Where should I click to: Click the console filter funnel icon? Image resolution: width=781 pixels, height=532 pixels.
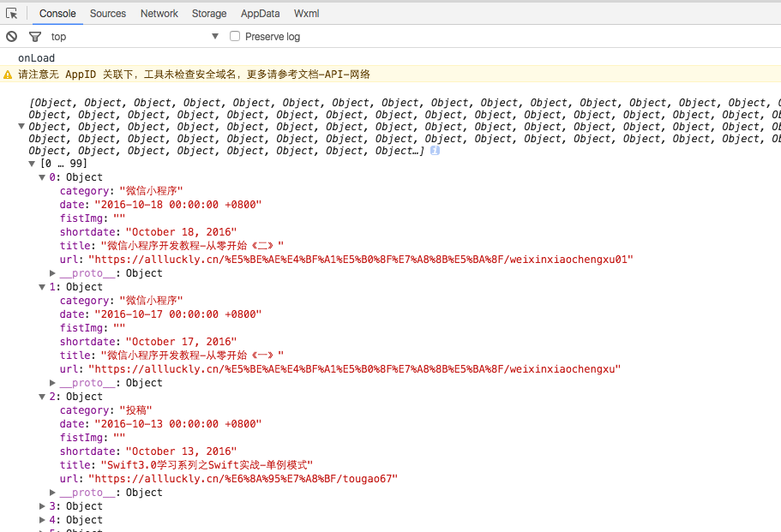tap(35, 37)
